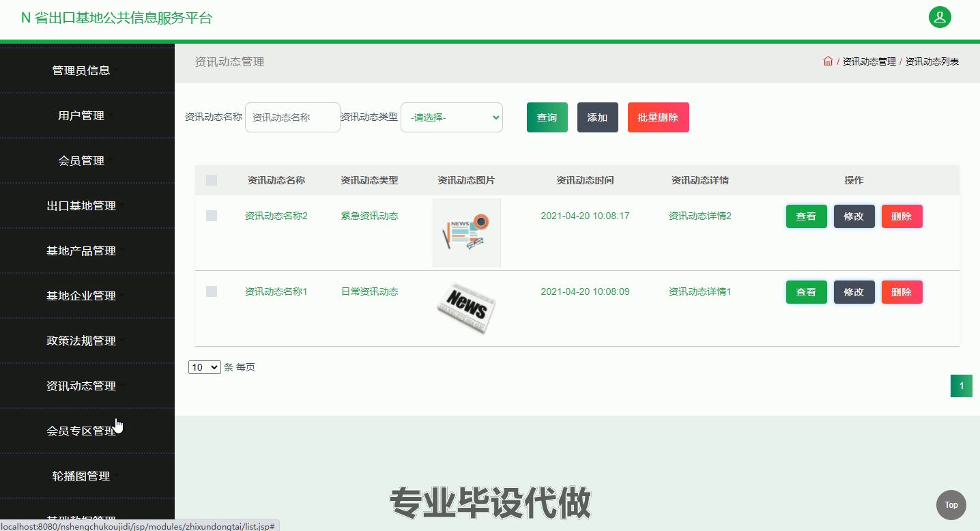Screen dimensions: 980x531
Task: Open the 10 条每页 page size dropdown
Action: pos(205,367)
